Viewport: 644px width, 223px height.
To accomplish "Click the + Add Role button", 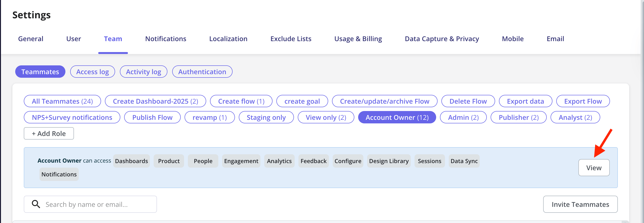I will click(49, 133).
